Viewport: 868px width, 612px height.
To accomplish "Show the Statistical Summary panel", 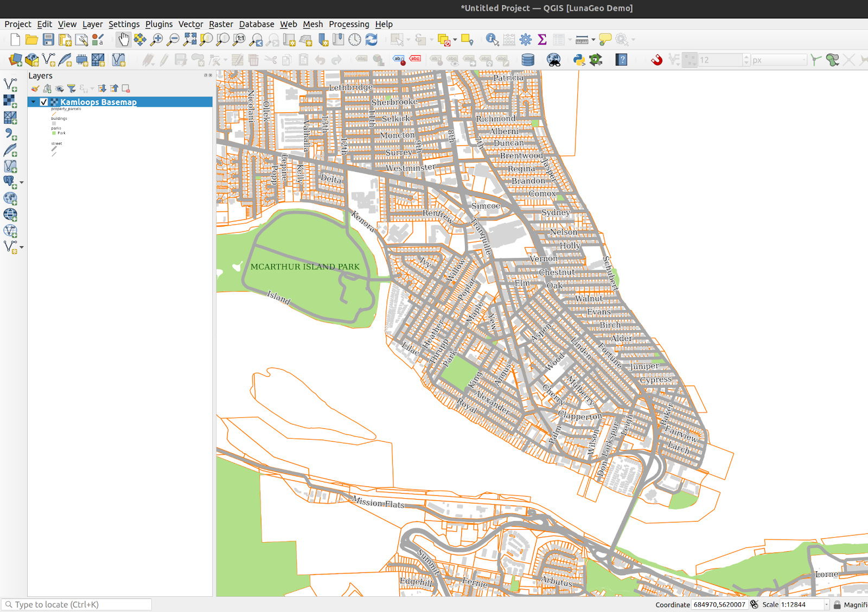I will tap(542, 40).
